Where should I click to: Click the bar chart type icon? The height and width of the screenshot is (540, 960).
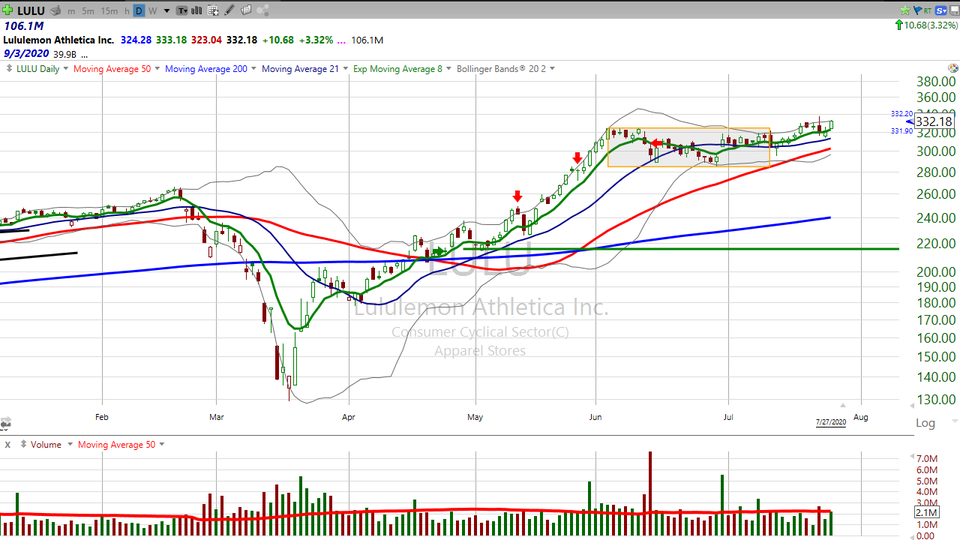[196, 11]
